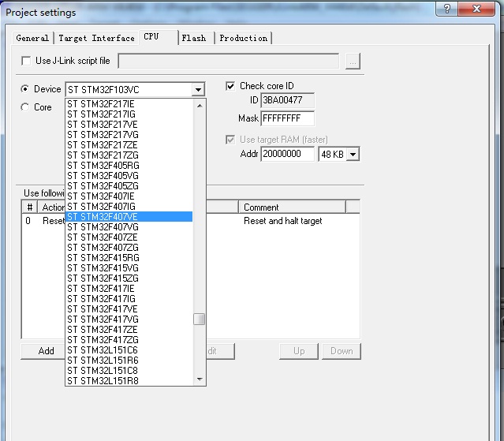Collapse the Device dropdown arrow
This screenshot has height=441, width=504.
[x=198, y=90]
